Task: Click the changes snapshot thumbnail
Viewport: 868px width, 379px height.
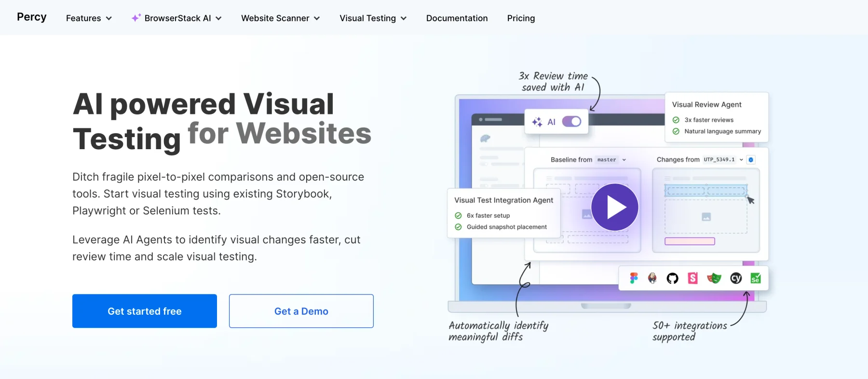Action: [x=706, y=210]
